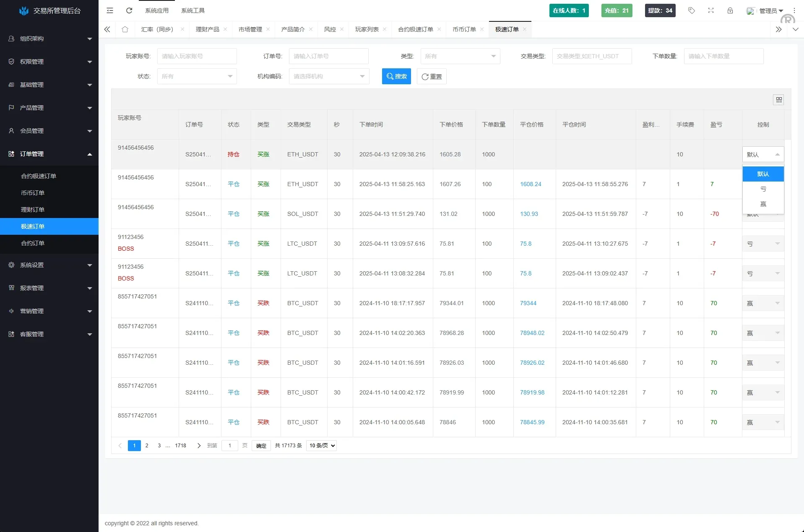Viewport: 804px width, 532px height.
Task: Open the 订单管理 sidebar section icon
Action: coord(11,154)
